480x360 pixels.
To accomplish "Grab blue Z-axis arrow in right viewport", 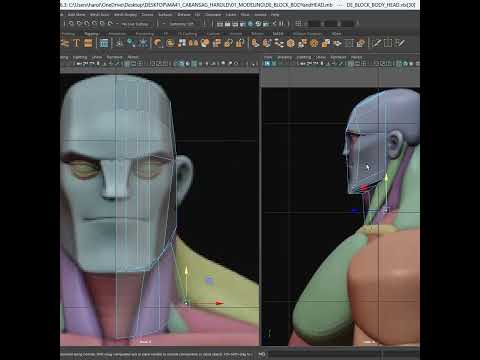I will pos(355,210).
